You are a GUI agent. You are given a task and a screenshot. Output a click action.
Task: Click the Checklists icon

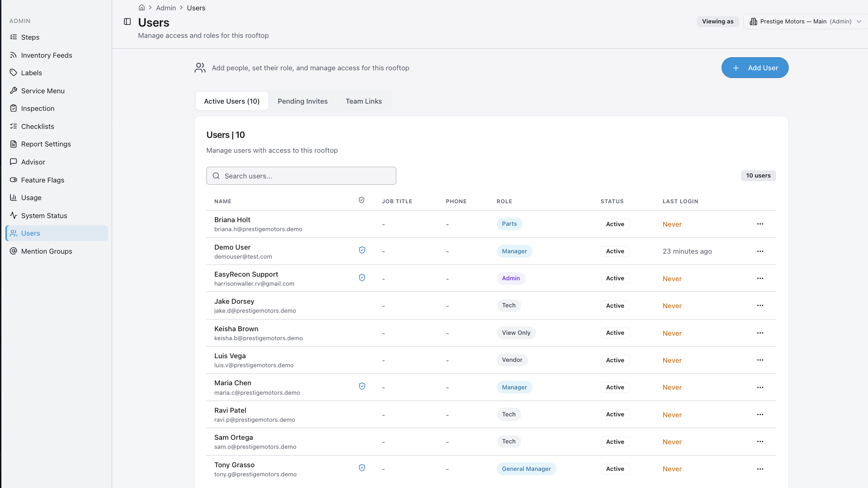coord(14,126)
